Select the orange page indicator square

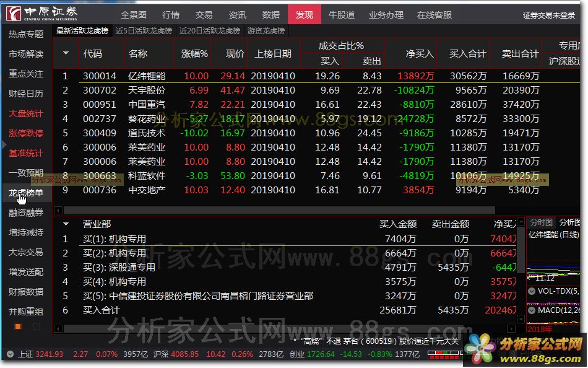point(17,326)
